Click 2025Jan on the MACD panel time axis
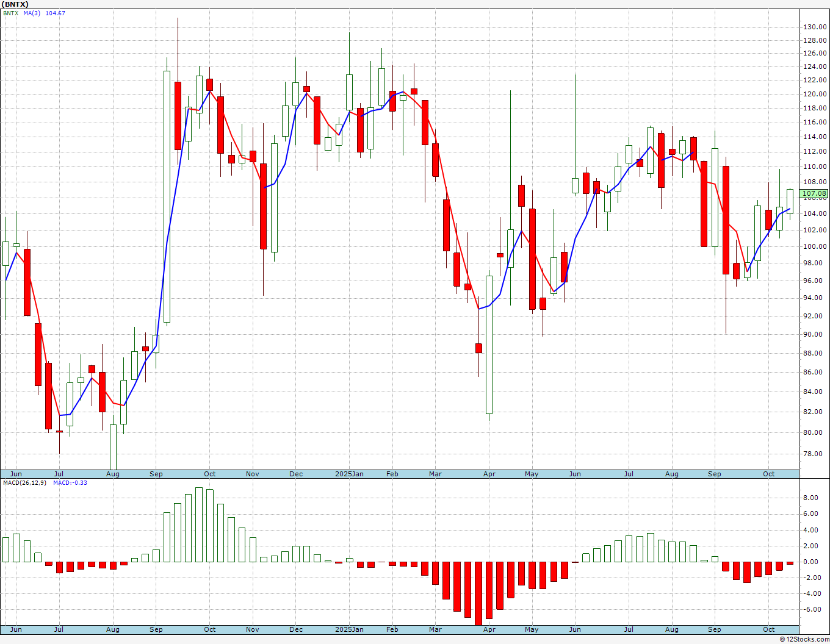Image resolution: width=830 pixels, height=644 pixels. [x=350, y=629]
